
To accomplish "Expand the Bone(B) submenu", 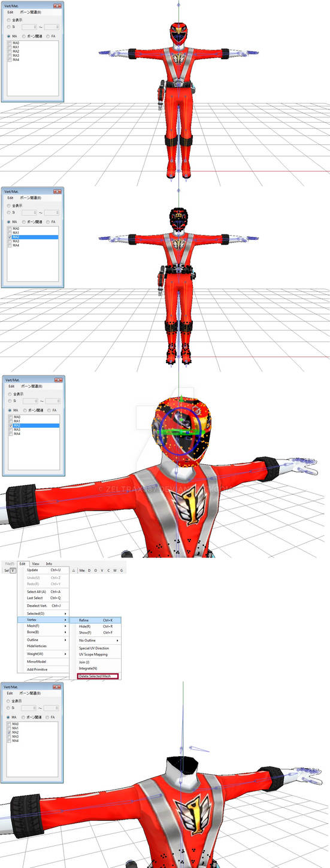I will click(x=43, y=632).
